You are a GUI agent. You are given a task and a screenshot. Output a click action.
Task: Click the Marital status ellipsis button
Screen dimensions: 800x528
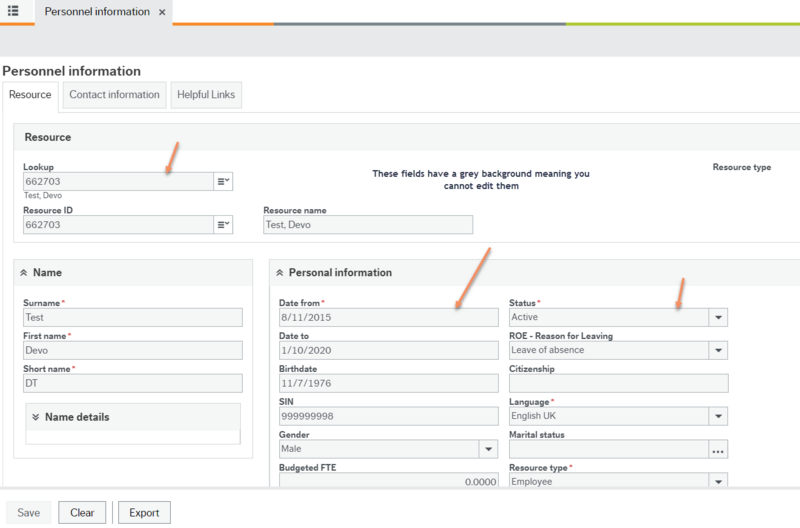click(717, 450)
